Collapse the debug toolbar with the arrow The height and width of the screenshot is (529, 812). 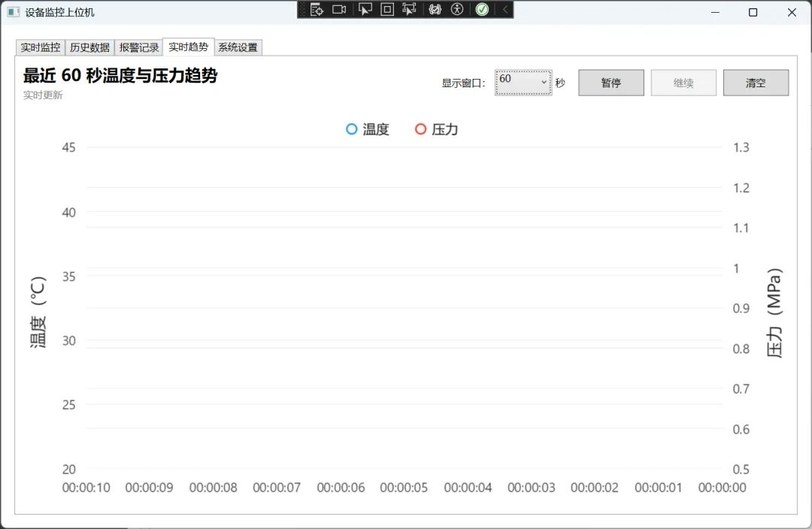click(505, 9)
